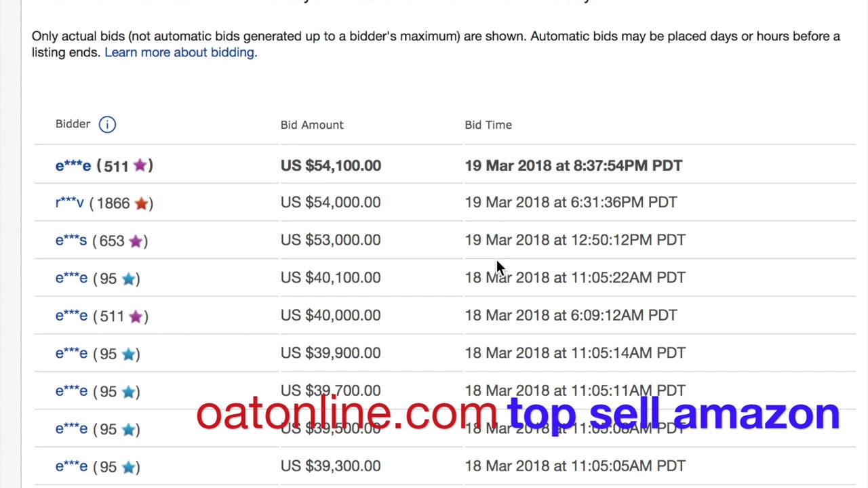Click blue star on the $39,300.00 row
868x488 pixels.
[x=127, y=466]
